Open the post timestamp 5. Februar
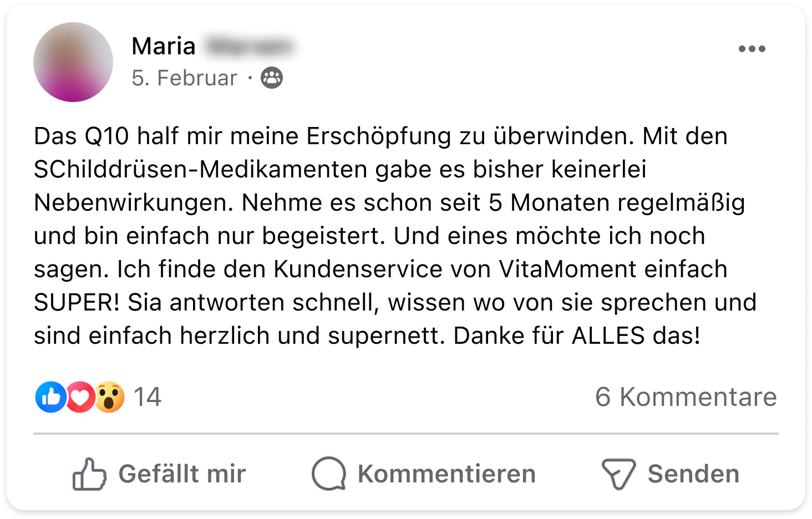The image size is (812, 519). pyautogui.click(x=184, y=78)
